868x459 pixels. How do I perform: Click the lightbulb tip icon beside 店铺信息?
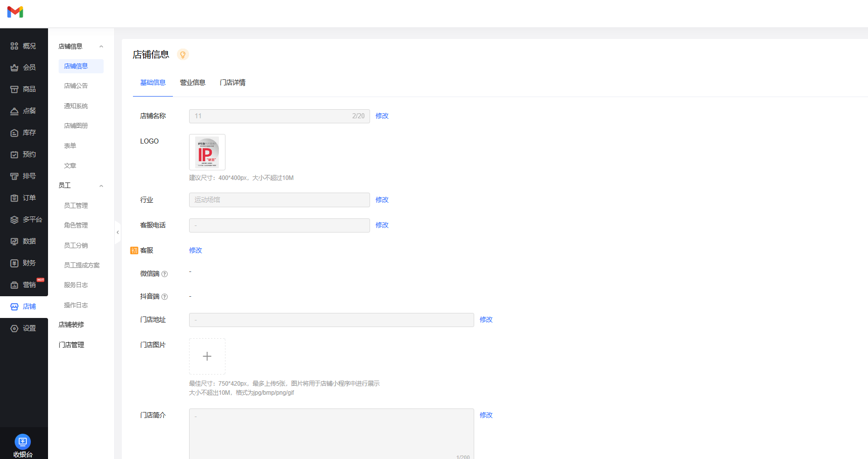183,55
